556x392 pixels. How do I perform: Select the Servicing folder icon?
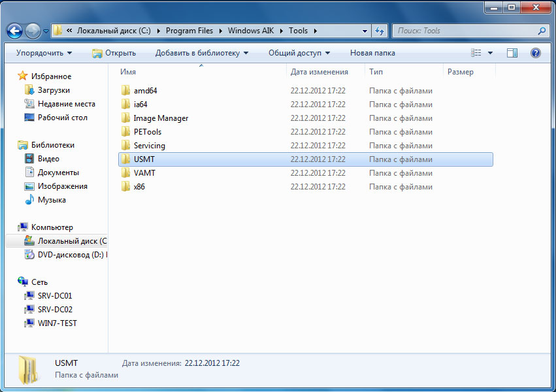(x=125, y=145)
